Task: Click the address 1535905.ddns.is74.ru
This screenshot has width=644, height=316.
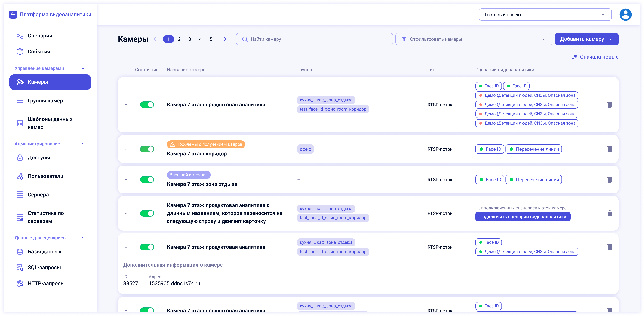Action: click(174, 283)
